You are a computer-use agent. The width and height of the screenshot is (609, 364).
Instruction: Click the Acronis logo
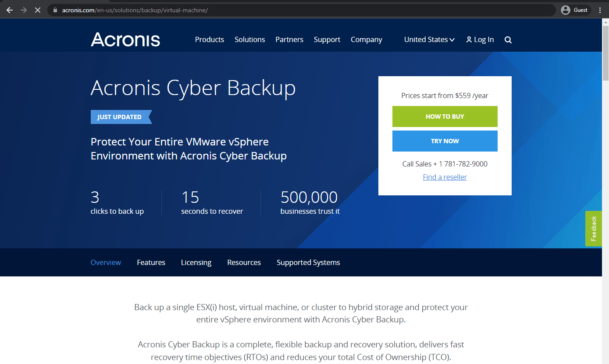tap(125, 39)
